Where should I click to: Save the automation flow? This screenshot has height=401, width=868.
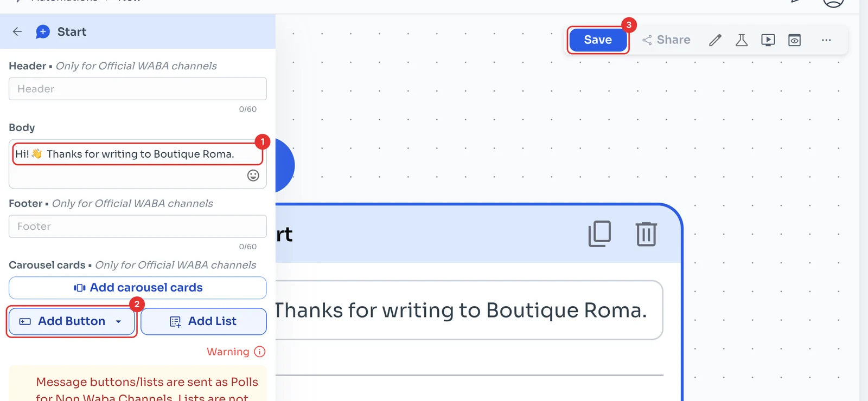[598, 40]
